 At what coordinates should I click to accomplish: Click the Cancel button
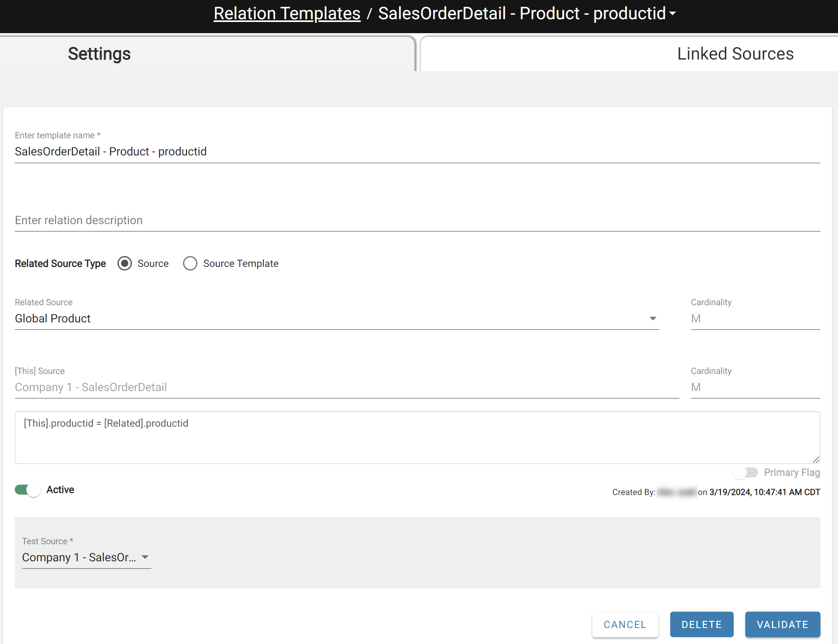[x=625, y=624]
